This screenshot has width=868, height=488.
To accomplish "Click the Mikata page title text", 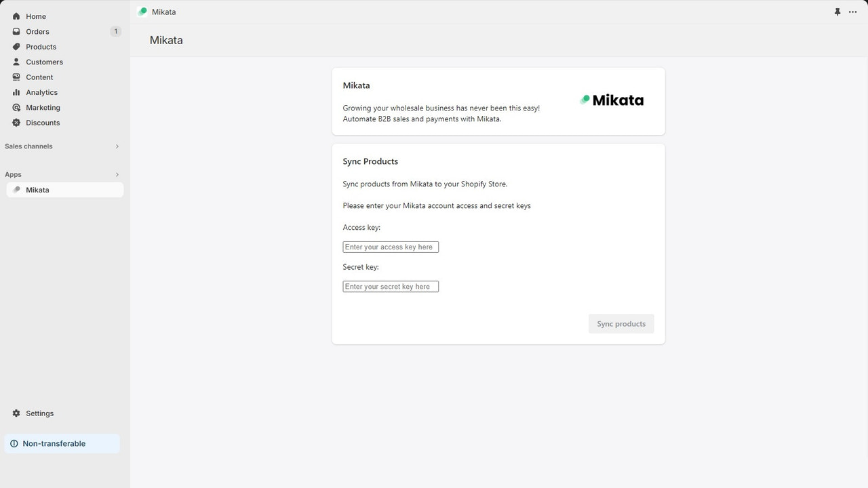I will click(166, 40).
